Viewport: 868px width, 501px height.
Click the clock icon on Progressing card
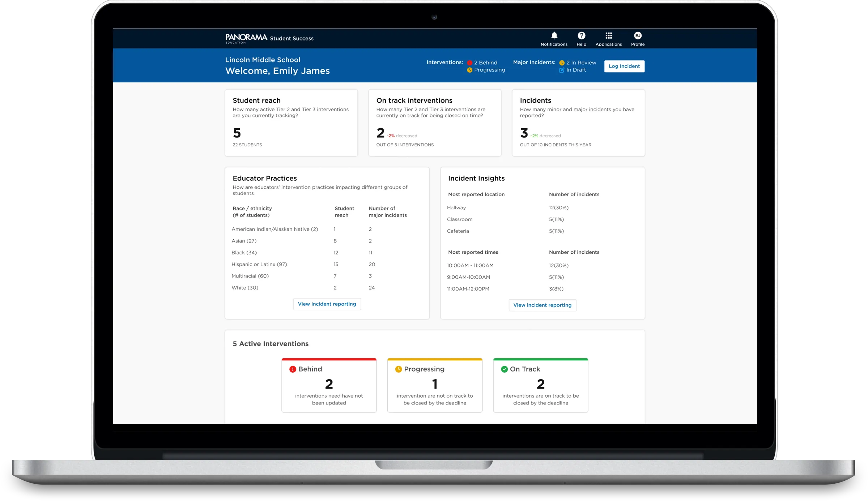tap(399, 369)
